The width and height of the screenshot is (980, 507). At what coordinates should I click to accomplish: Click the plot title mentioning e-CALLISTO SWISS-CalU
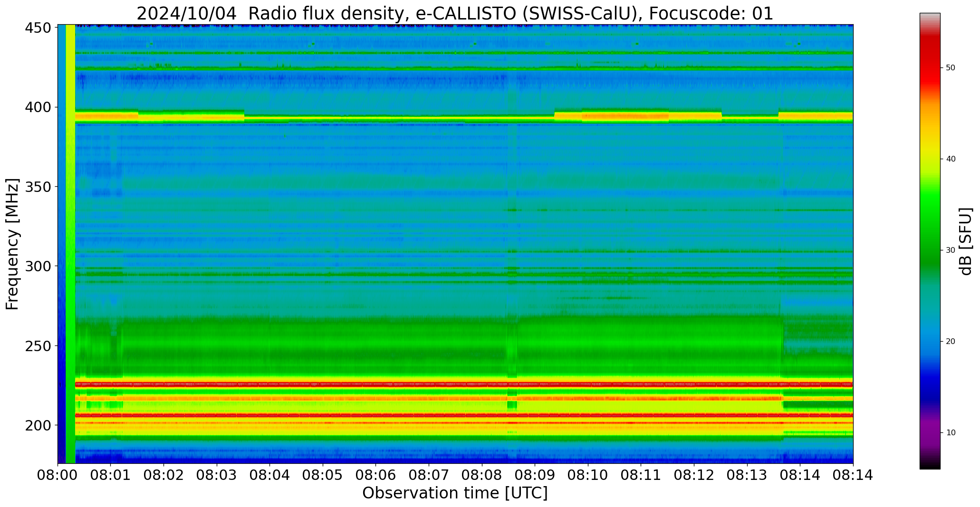[455, 13]
